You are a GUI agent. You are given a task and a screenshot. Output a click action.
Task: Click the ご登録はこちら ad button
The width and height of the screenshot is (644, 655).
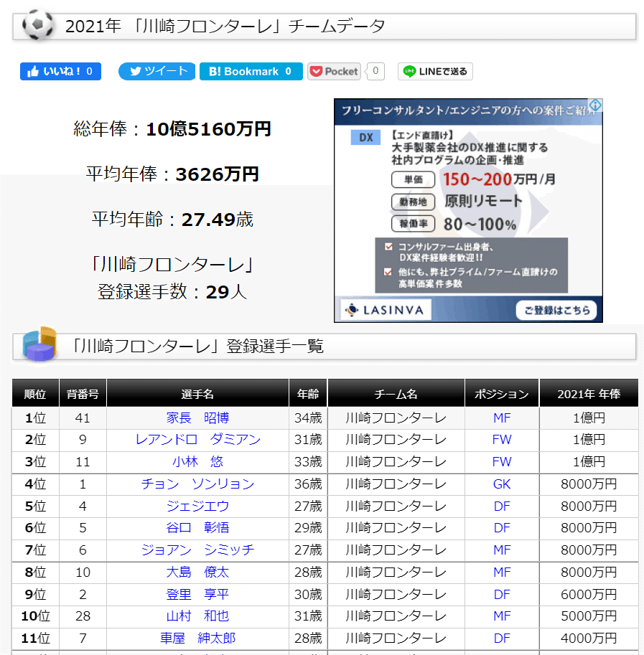click(x=556, y=311)
